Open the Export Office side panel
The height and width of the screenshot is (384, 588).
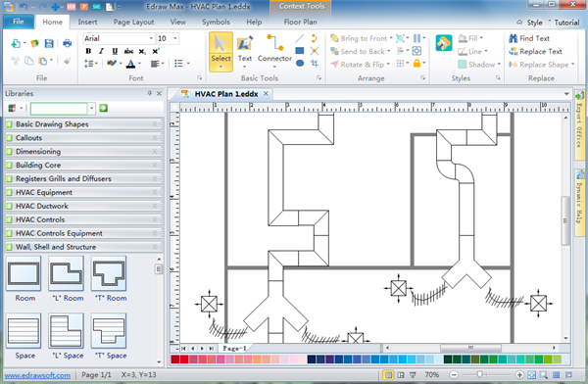point(579,124)
